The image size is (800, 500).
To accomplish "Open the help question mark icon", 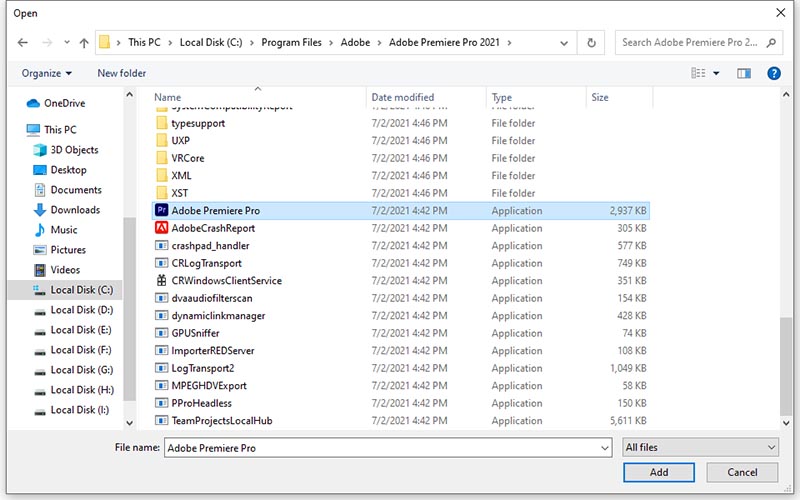I will [x=773, y=73].
